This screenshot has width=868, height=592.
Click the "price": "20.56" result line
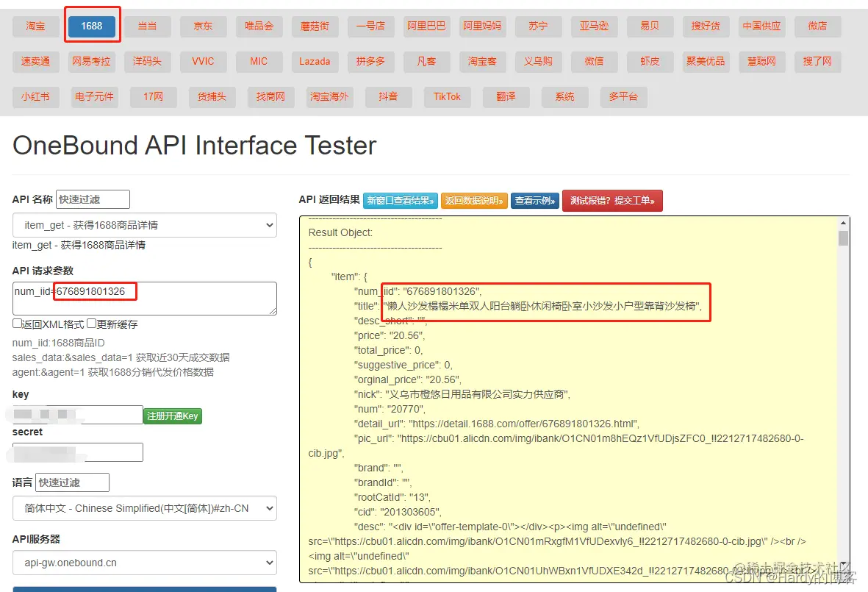(x=390, y=335)
